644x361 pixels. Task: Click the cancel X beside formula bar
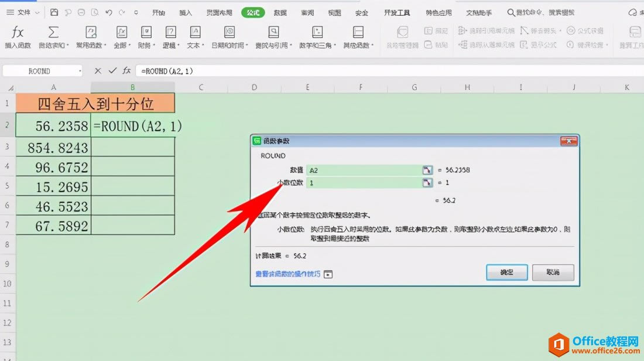coord(98,71)
